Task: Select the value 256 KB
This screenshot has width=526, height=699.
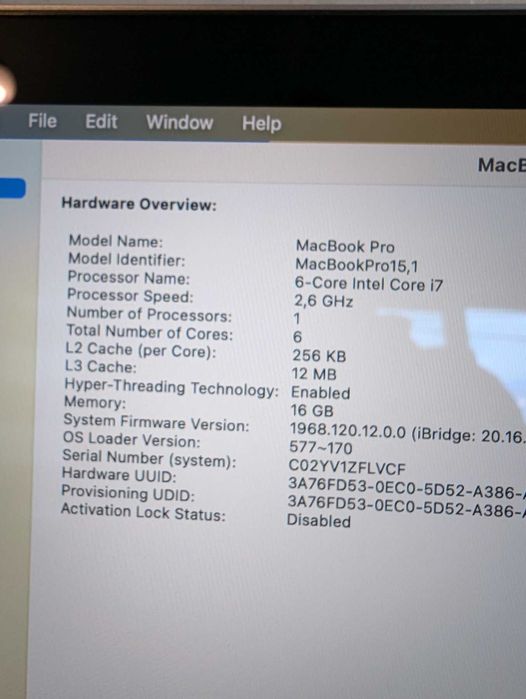Action: point(319,356)
